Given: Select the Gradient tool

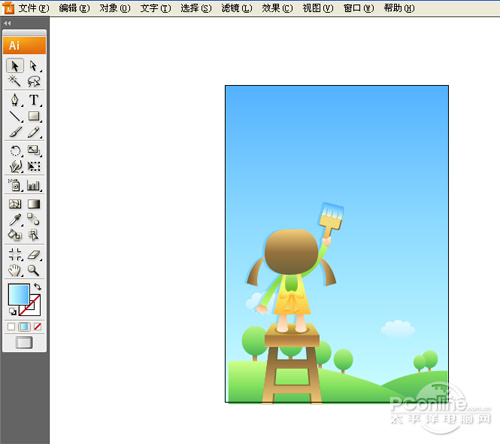Looking at the screenshot, I should click(x=34, y=204).
